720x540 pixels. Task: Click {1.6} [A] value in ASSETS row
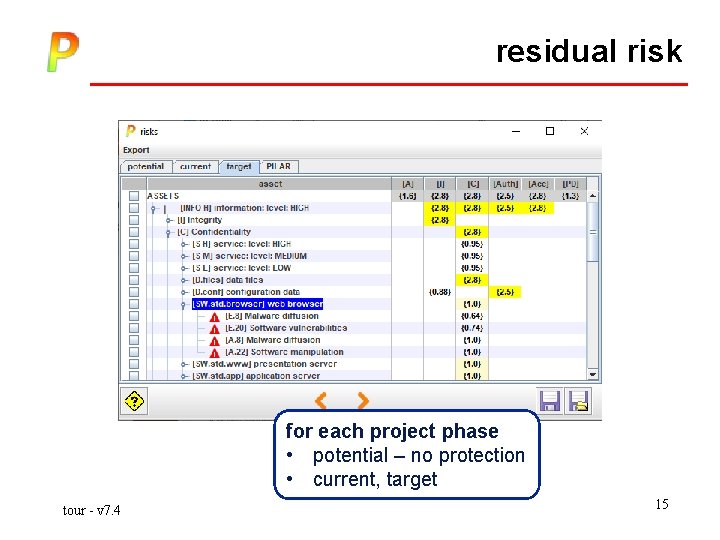(408, 196)
